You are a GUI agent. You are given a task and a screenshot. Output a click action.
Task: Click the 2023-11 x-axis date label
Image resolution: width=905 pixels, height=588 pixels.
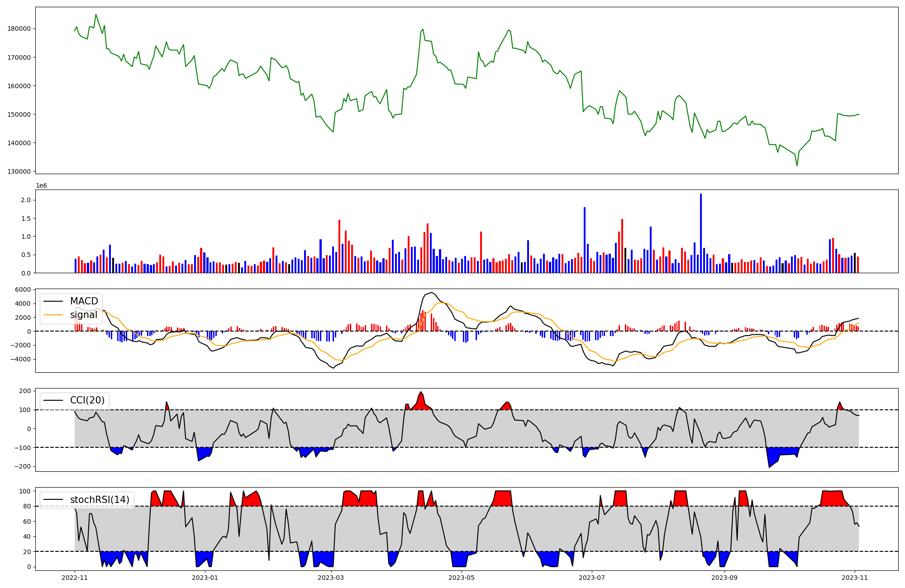[855, 578]
